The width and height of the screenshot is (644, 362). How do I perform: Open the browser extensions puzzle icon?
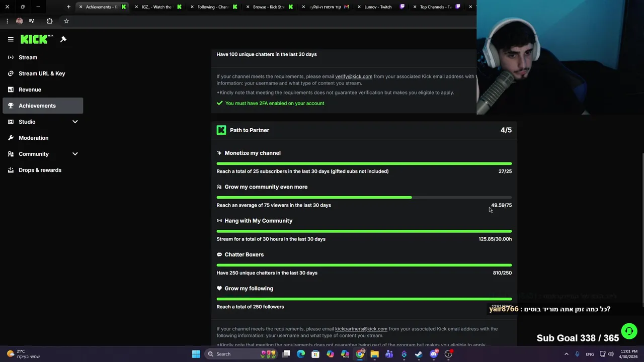[x=49, y=21]
